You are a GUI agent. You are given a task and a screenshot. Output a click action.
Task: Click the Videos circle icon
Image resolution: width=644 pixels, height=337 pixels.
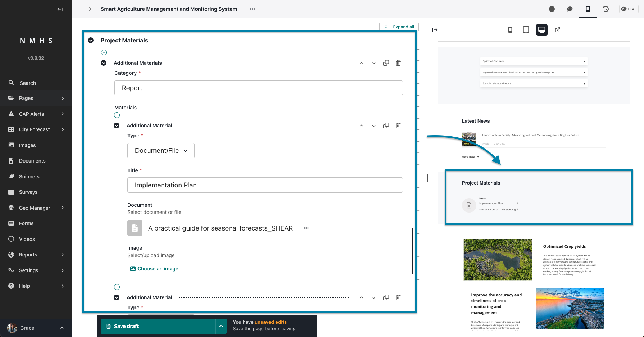point(11,239)
